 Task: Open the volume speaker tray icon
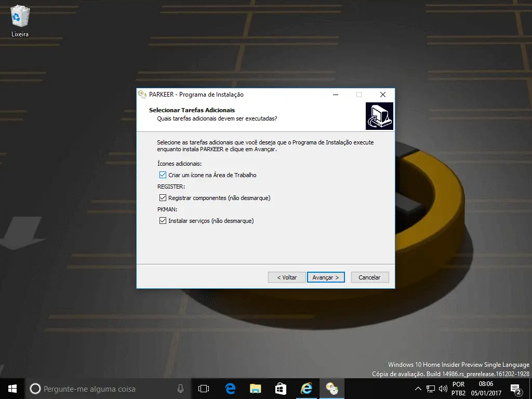pyautogui.click(x=443, y=389)
